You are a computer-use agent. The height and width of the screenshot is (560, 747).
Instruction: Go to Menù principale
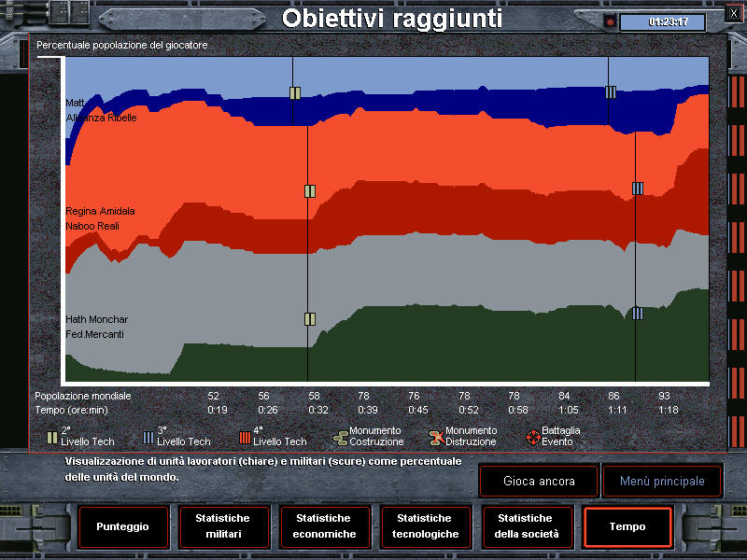(x=661, y=482)
